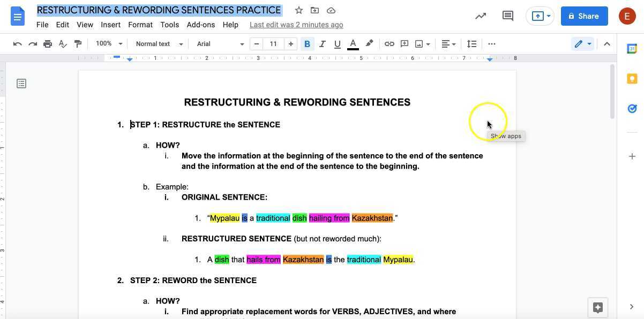Image resolution: width=644 pixels, height=319 pixels.
Task: Click the Share button
Action: coord(584,16)
